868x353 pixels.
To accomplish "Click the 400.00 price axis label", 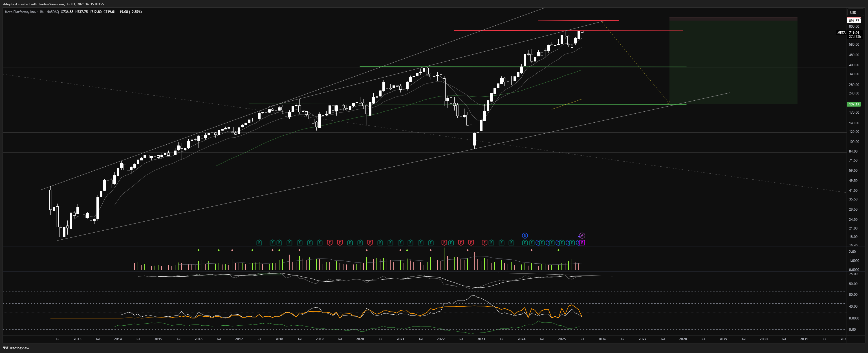I will (854, 65).
